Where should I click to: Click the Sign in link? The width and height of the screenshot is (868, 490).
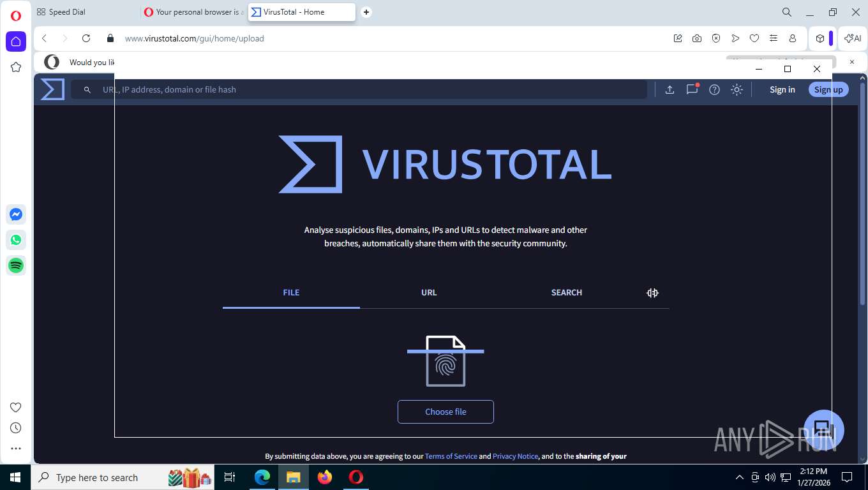pos(782,89)
